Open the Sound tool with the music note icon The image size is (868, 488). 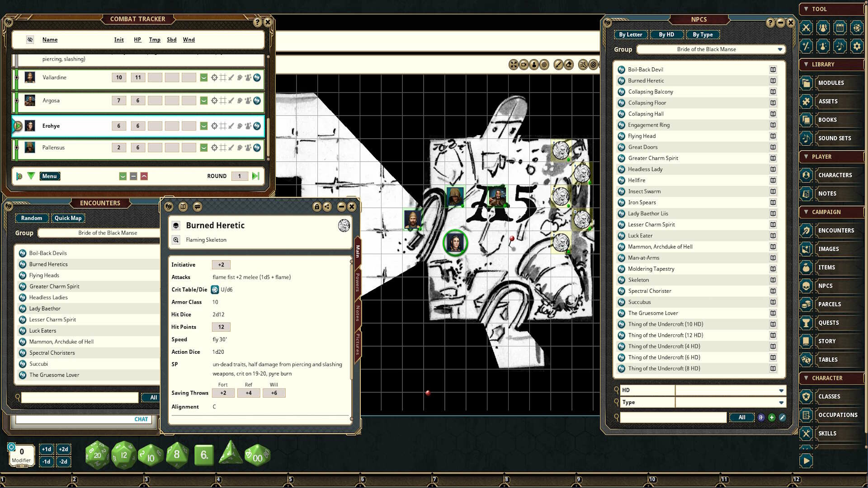840,46
